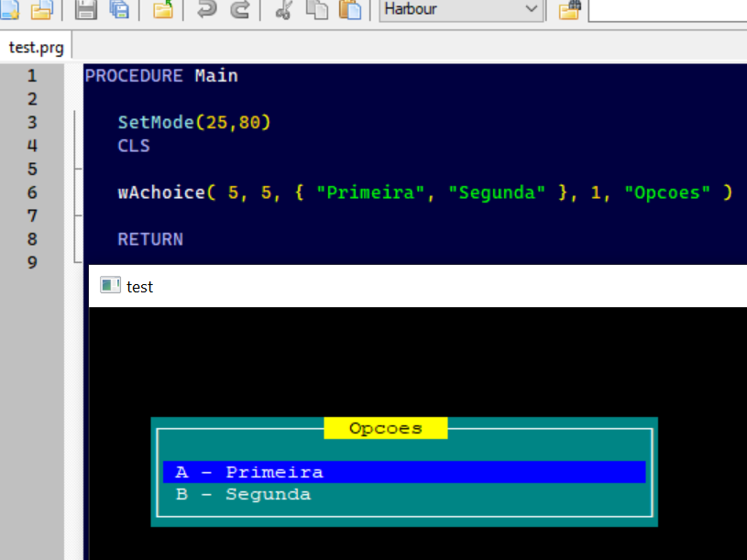The width and height of the screenshot is (747, 560).
Task: Click the Open file folder icon
Action: click(x=42, y=9)
